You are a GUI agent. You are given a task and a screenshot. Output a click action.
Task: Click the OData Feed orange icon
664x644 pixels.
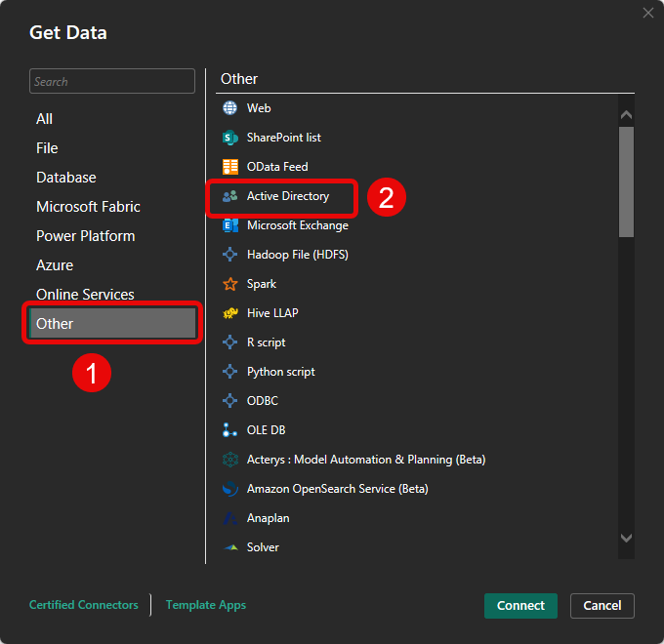click(x=229, y=167)
